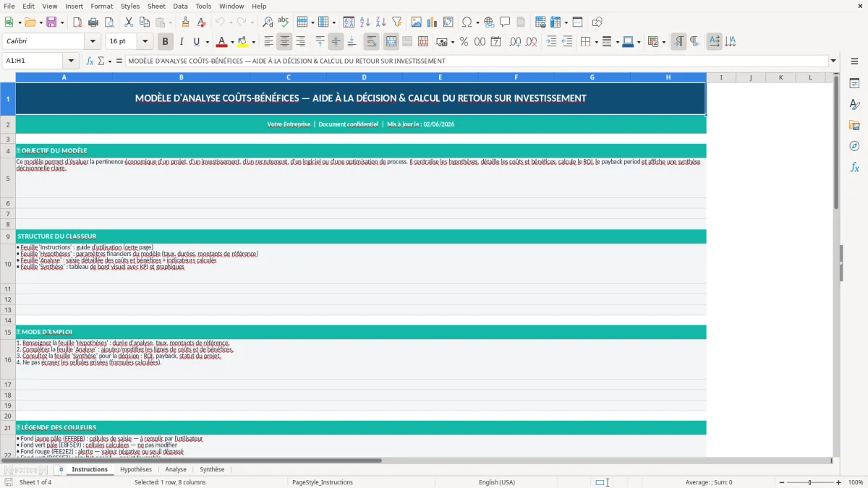This screenshot has width=868, height=488.
Task: Toggle Center Horizontally alignment
Action: pos(284,42)
